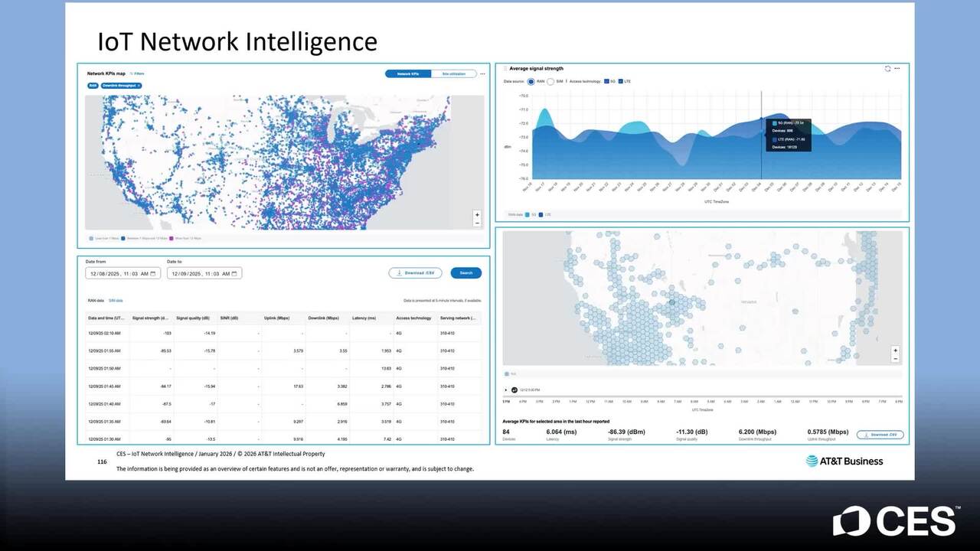Viewport: 980px width, 551px height.
Task: Zoom out on the Network KPIs map
Action: [477, 223]
